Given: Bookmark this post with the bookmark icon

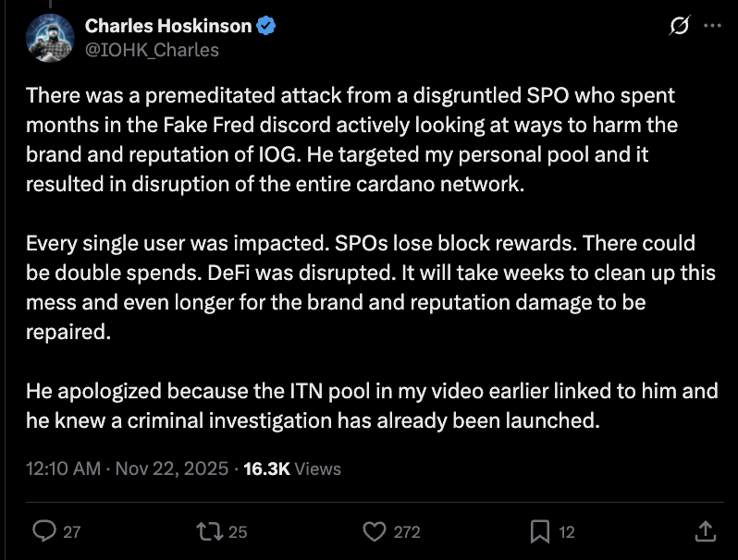Looking at the screenshot, I should click(539, 531).
